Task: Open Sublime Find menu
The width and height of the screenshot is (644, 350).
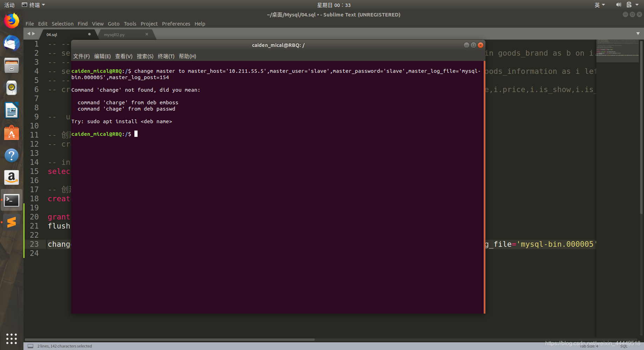Action: (83, 24)
